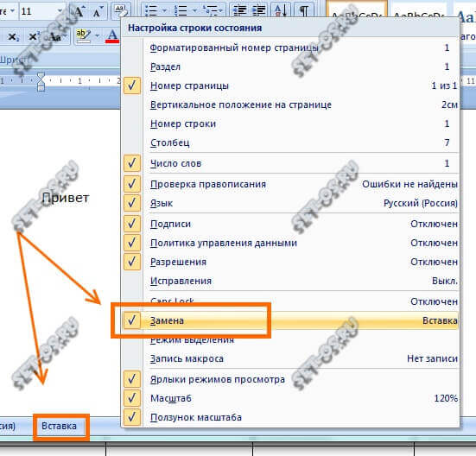The width and height of the screenshot is (476, 456).
Task: Select the second style thumbnail in gallery
Action: (419, 9)
